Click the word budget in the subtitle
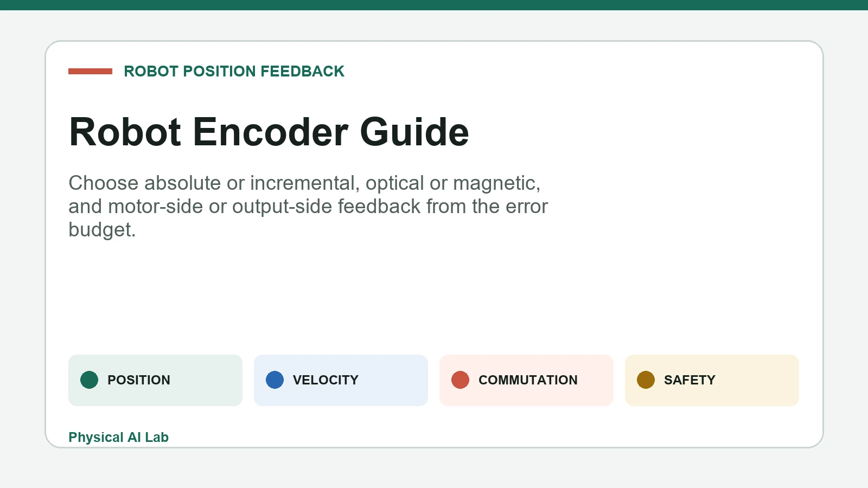This screenshot has width=868, height=488. coord(99,230)
